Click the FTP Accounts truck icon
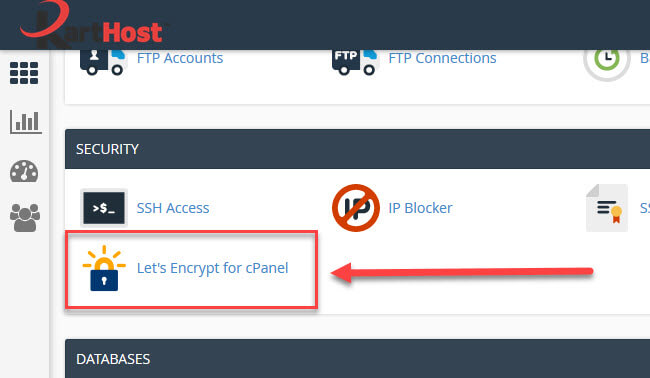650x378 pixels. 103,62
